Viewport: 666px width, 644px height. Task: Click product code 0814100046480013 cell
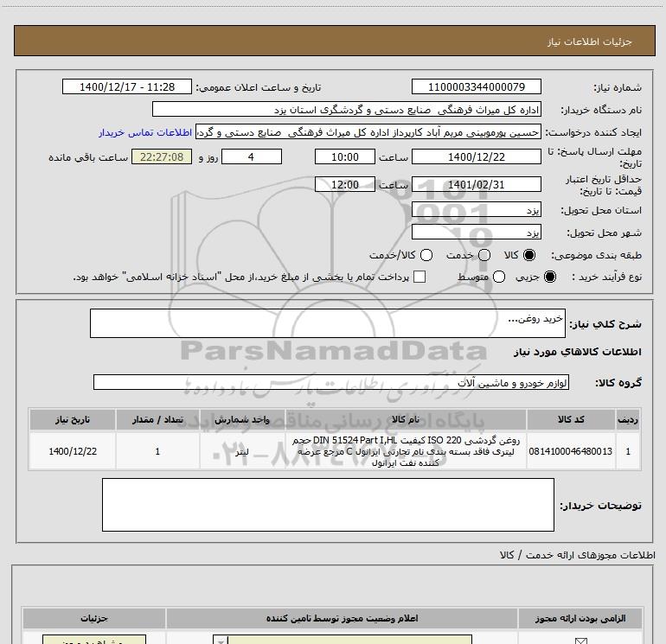[x=571, y=451]
